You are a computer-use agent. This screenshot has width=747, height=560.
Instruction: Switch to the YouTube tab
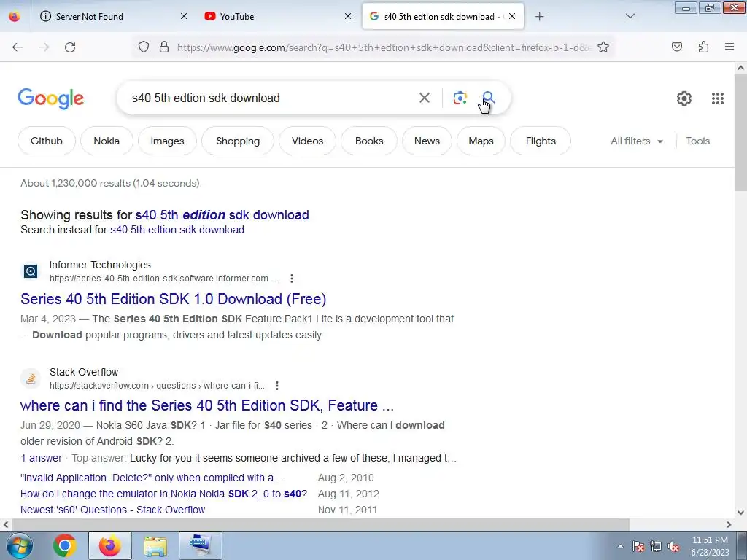click(278, 17)
